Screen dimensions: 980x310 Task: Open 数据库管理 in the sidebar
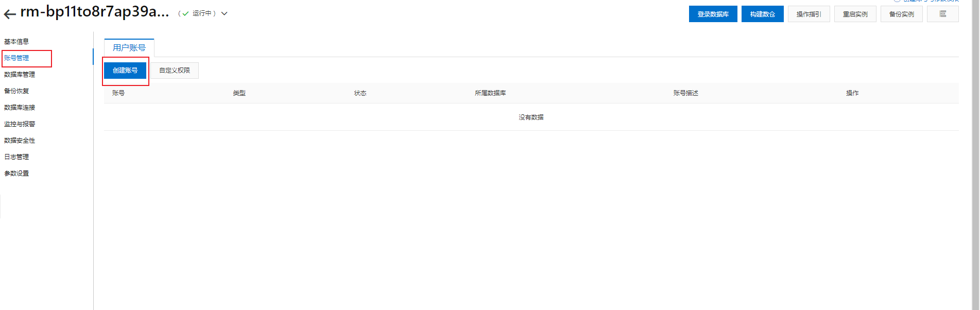pyautogui.click(x=20, y=75)
